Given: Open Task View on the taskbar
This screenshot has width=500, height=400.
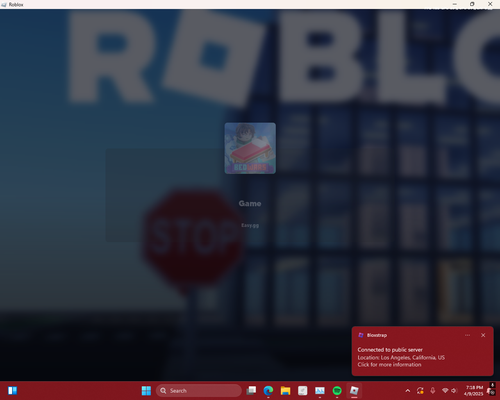Looking at the screenshot, I should coord(251,391).
